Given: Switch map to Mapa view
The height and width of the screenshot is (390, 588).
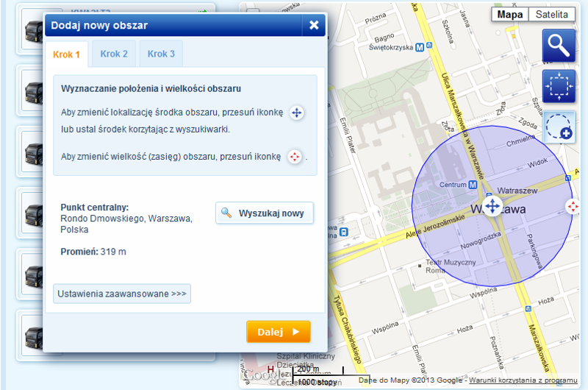Looking at the screenshot, I should (510, 14).
